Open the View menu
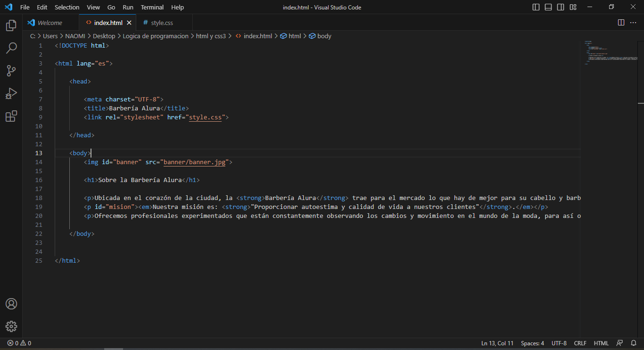 tap(93, 7)
